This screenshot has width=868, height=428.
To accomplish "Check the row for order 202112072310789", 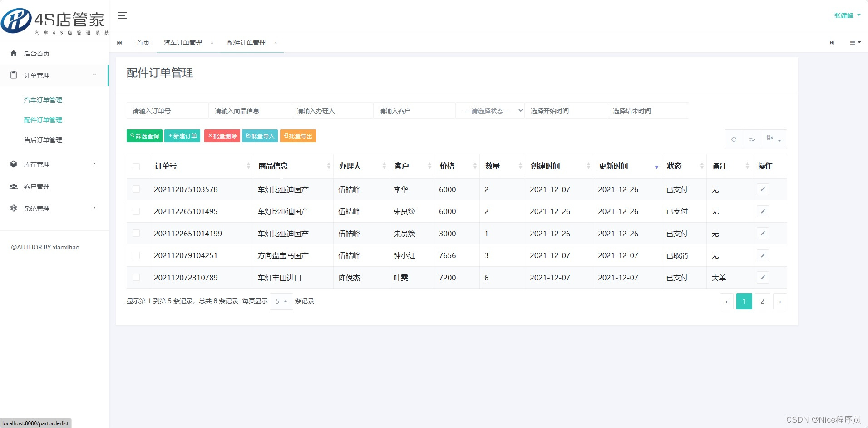I will (x=136, y=277).
